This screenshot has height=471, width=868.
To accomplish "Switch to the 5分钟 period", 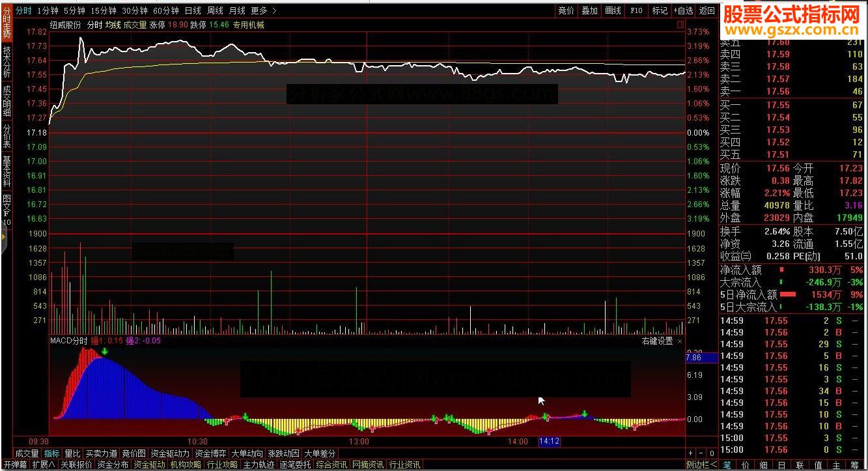I will tap(74, 10).
